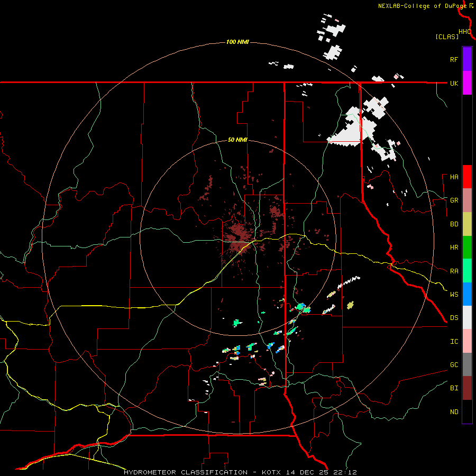Click the BI brown legend block
476x476 pixels.
click(467, 388)
